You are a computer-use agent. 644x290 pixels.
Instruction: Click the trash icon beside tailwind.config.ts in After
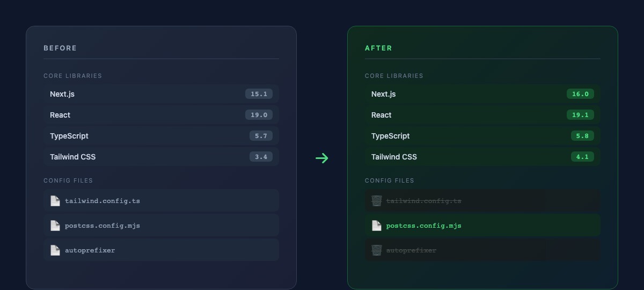click(376, 201)
